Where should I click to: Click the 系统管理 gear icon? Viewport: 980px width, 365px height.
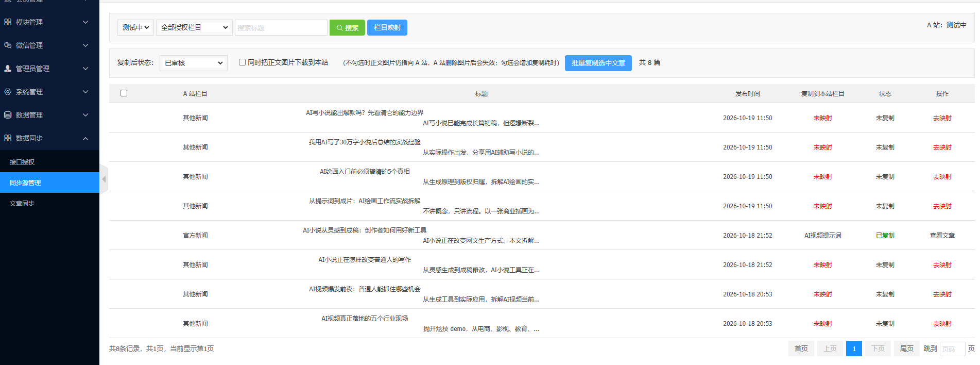click(x=8, y=92)
